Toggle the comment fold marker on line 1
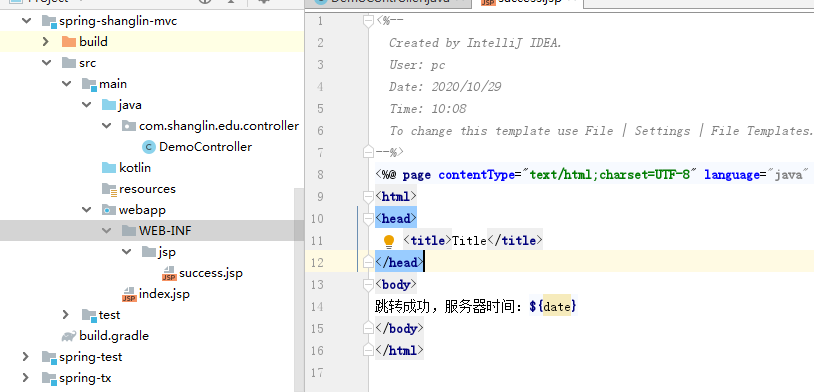Image resolution: width=814 pixels, height=392 pixels. 369,21
